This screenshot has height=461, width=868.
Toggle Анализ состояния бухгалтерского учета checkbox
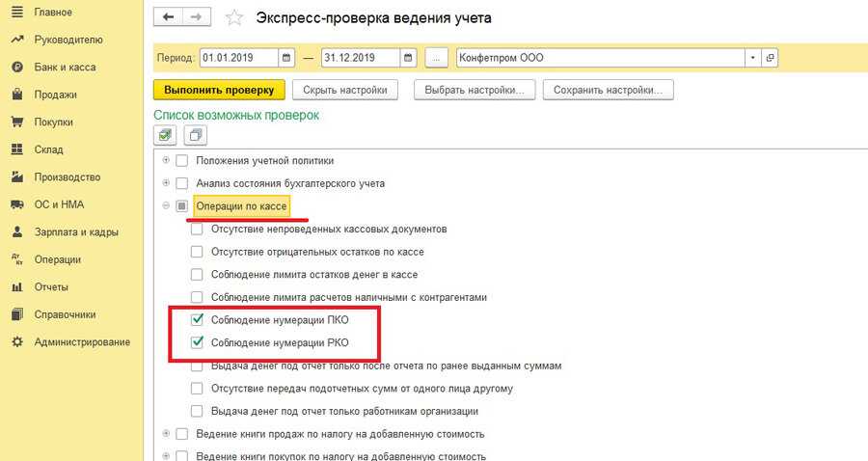point(181,183)
